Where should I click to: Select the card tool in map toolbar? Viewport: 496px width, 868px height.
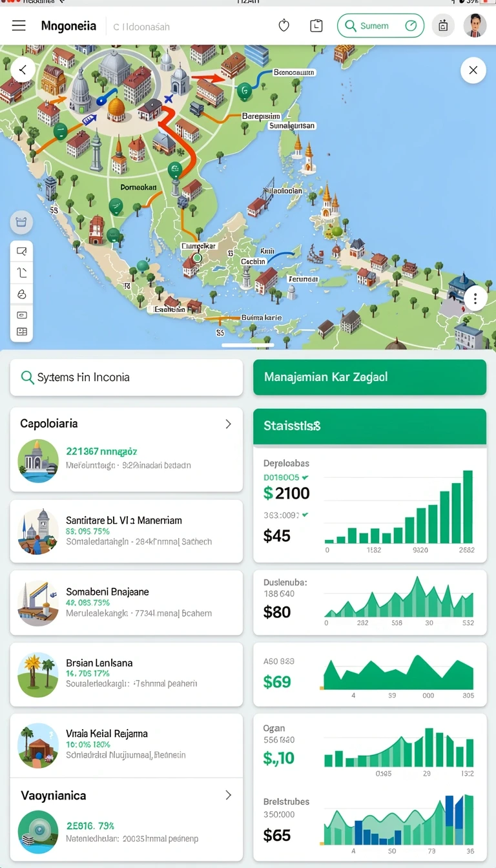[x=22, y=315]
